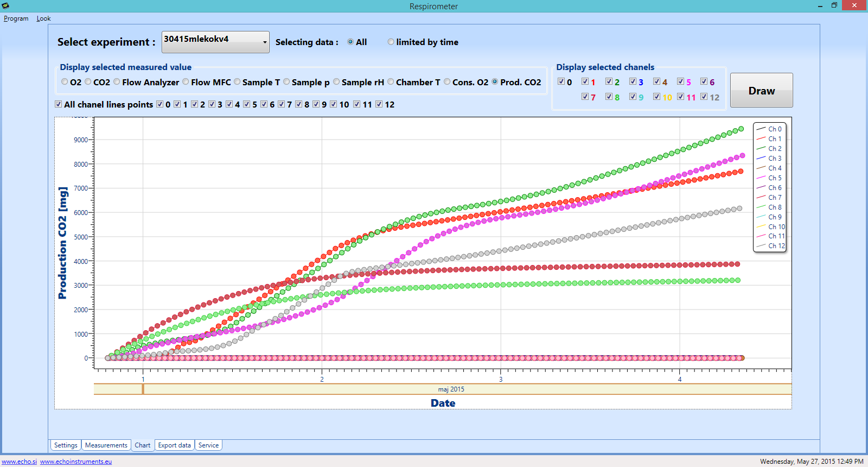The width and height of the screenshot is (868, 467).
Task: Select the 'limited by time' radio option
Action: [391, 42]
